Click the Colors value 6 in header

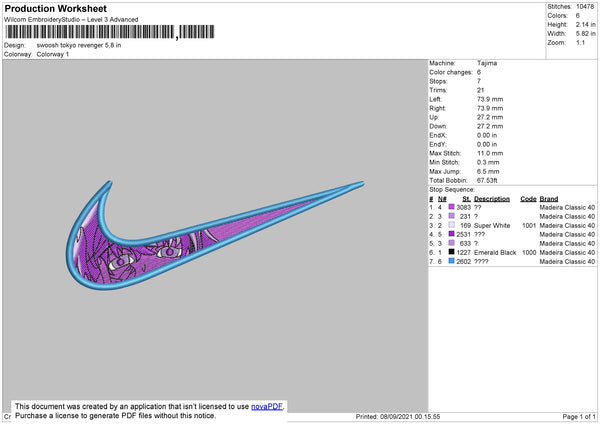tap(578, 16)
